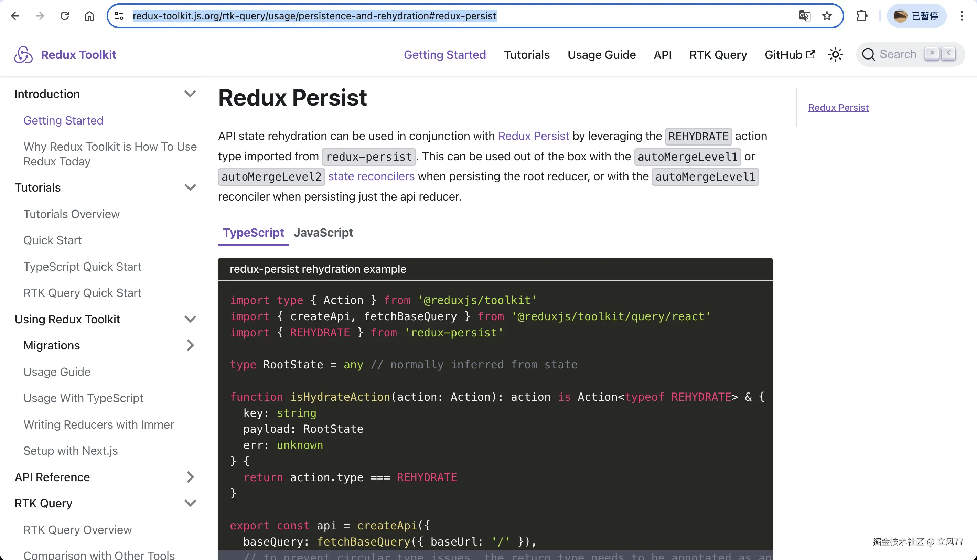Collapse the Introduction sidebar section
This screenshot has height=560, width=977.
point(190,94)
